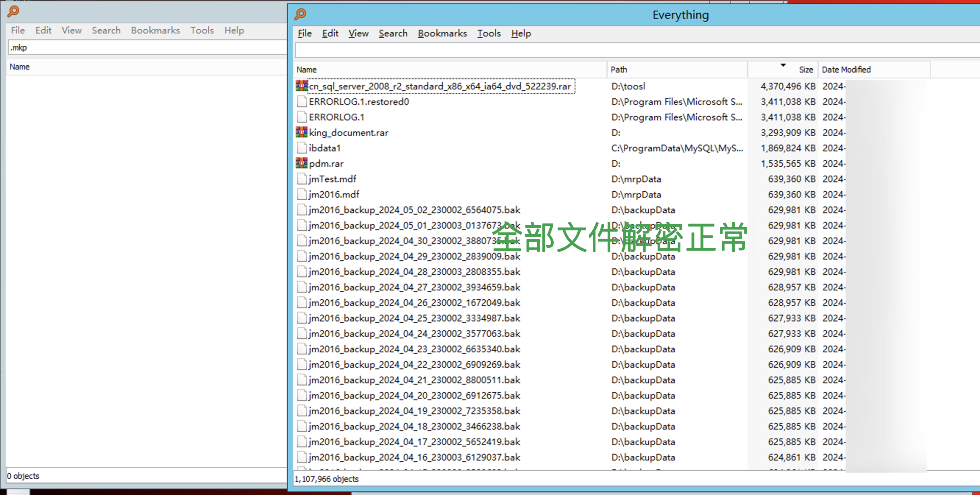Select the jmTest.mdf file name
The height and width of the screenshot is (495, 980).
(x=332, y=178)
